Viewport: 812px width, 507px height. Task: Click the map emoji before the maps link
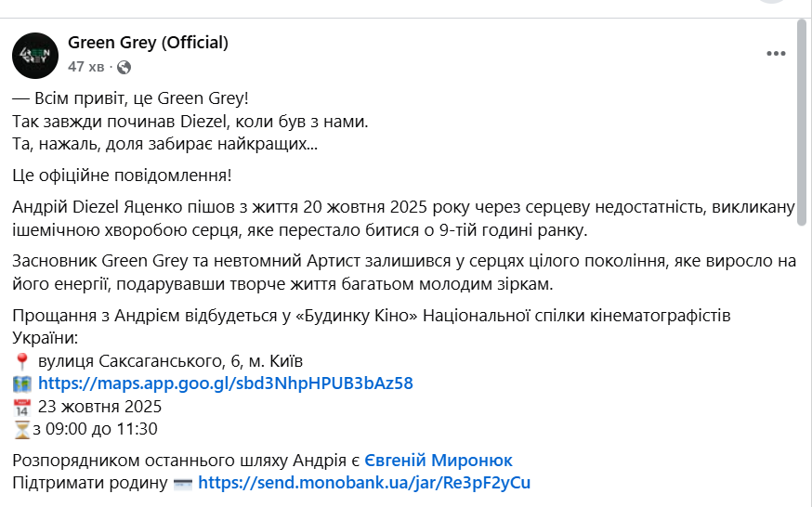23,383
